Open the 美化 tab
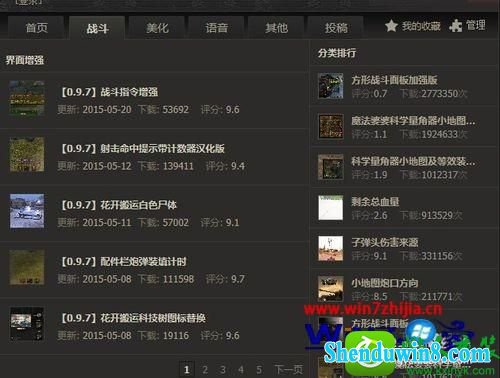500x378 pixels. 157,27
